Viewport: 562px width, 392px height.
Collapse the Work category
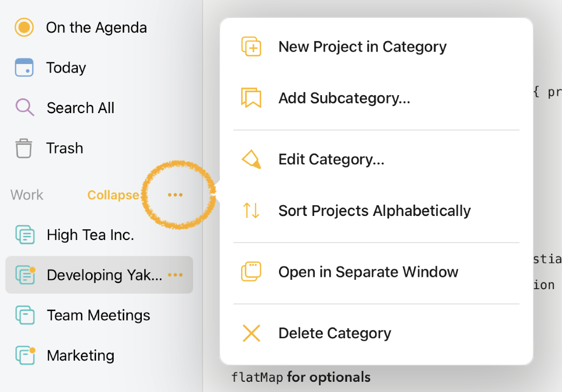[x=113, y=195]
